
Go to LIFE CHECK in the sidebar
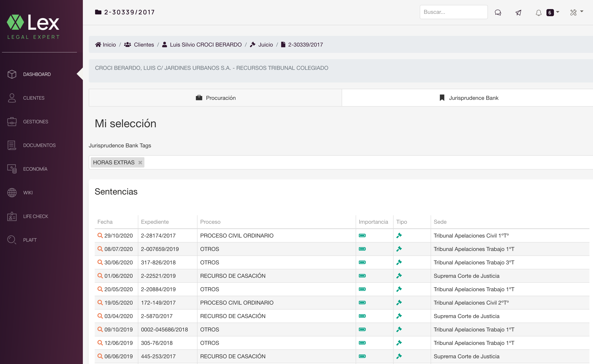36,216
